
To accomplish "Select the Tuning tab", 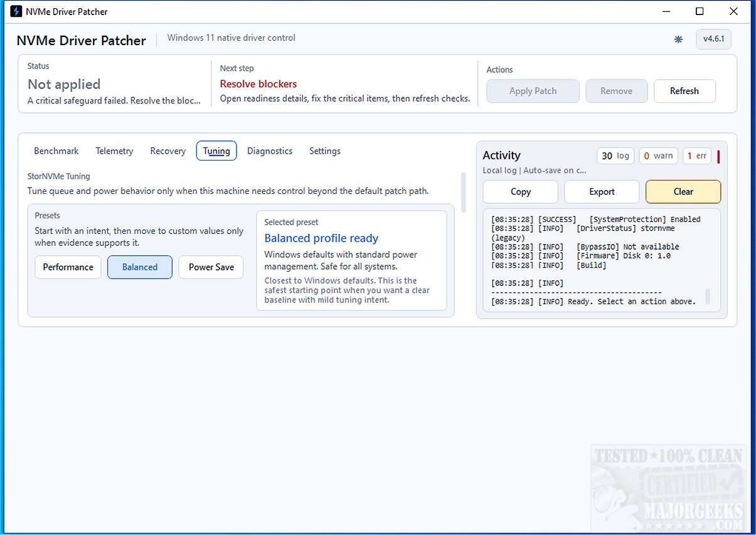I will click(216, 151).
